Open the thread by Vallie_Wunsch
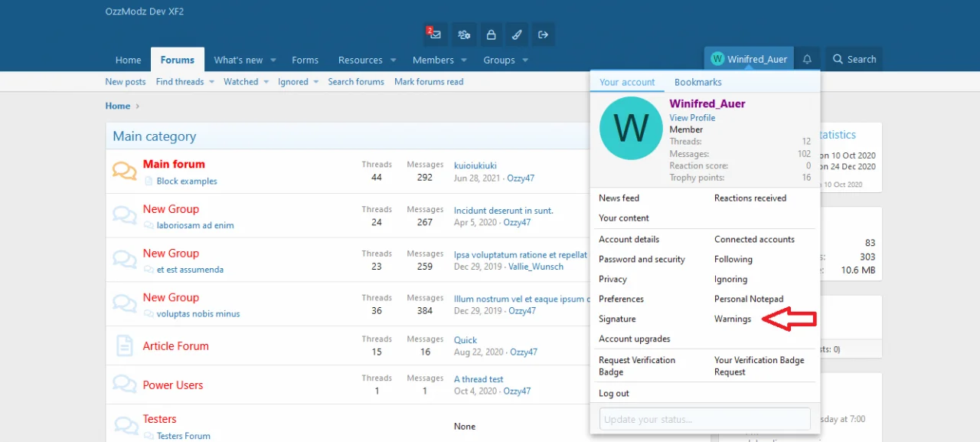The height and width of the screenshot is (442, 980). click(521, 254)
